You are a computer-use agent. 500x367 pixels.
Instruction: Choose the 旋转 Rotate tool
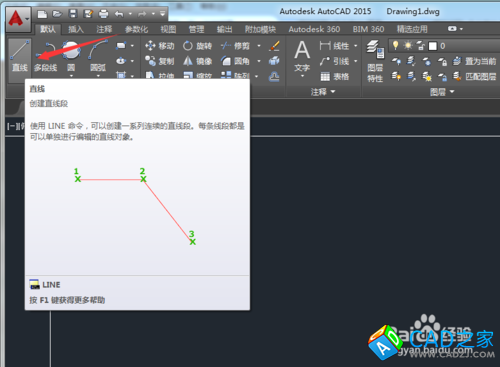pos(197,46)
